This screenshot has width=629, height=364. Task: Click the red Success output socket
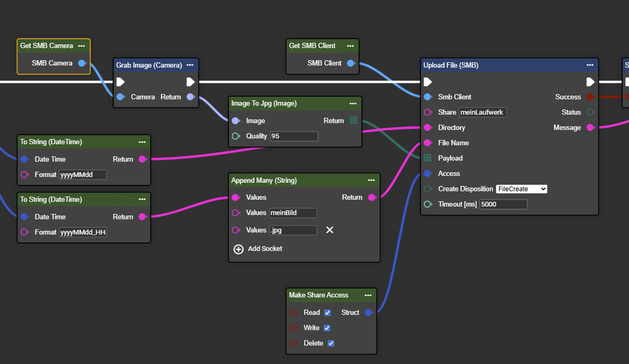pos(590,97)
